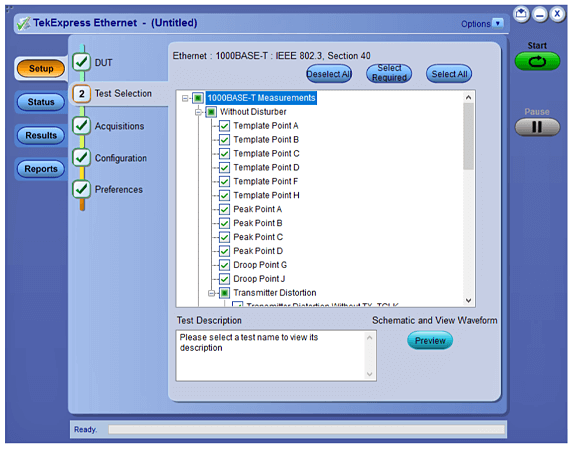
Task: Click the Configuration step checkmark icon
Action: 81,158
